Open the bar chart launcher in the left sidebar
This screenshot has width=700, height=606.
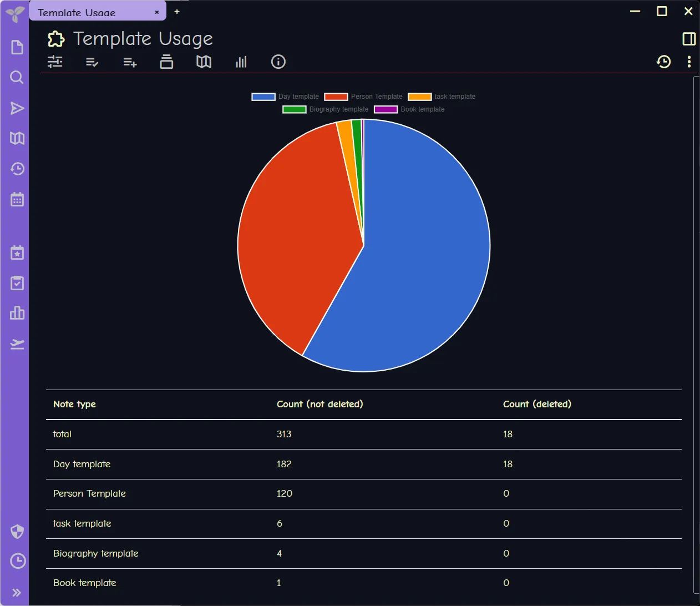click(17, 313)
